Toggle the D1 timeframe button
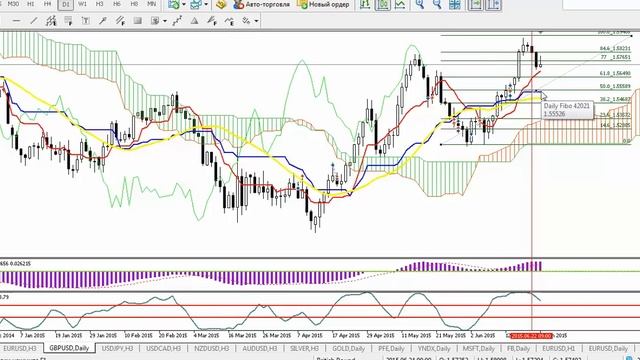The image size is (640, 360). pos(65,4)
